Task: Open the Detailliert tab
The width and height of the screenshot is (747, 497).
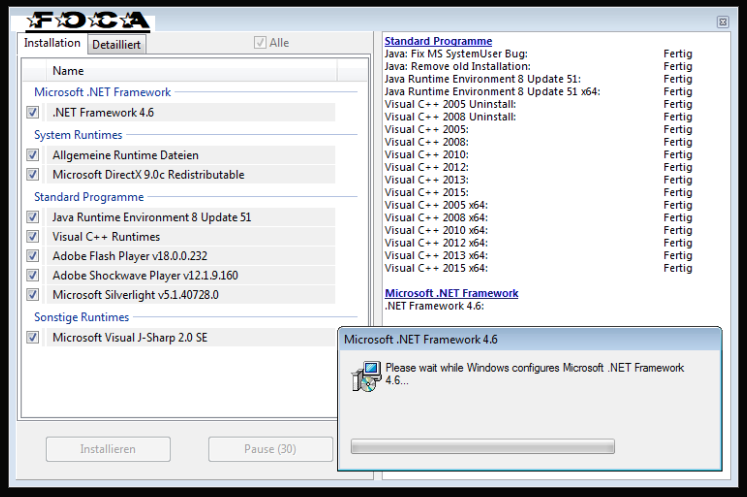Action: 116,45
